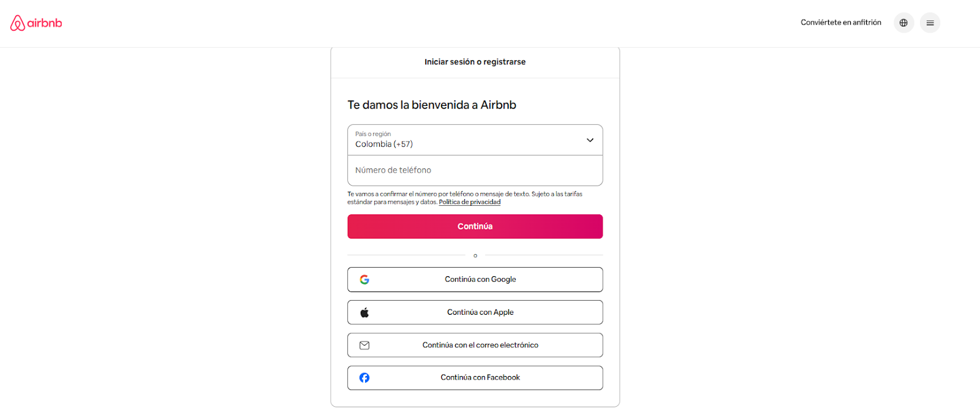Screen dimensions: 980x414
Task: Click the Google G logo icon
Action: pyautogui.click(x=364, y=279)
